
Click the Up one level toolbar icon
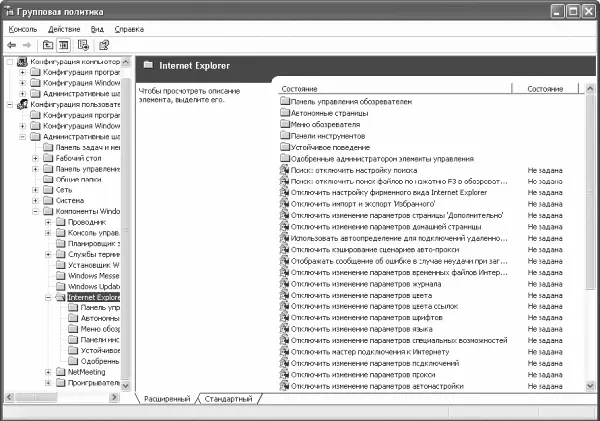point(48,45)
